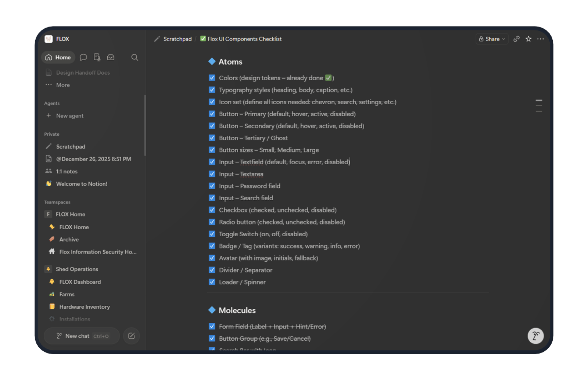Click the 'Input – Textarea' item text

click(241, 174)
